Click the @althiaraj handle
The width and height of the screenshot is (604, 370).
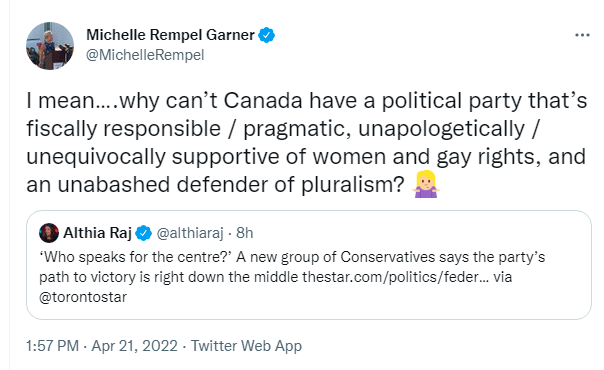click(x=190, y=233)
